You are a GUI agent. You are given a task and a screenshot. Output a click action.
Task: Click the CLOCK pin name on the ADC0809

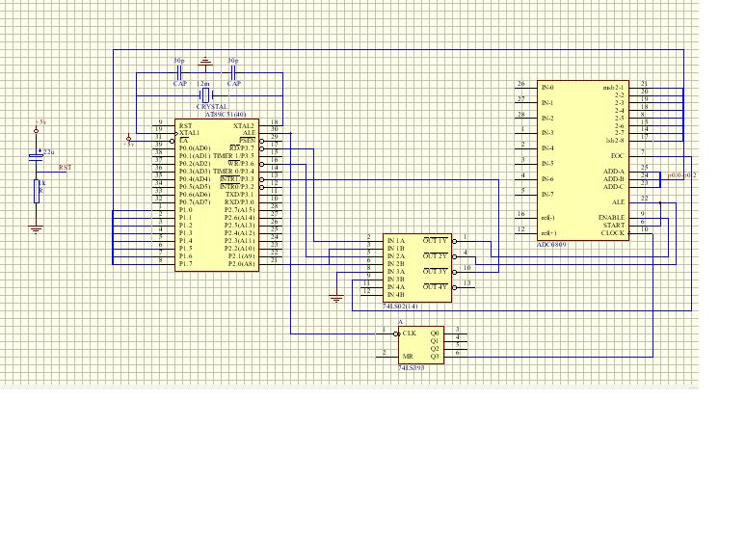pos(612,233)
